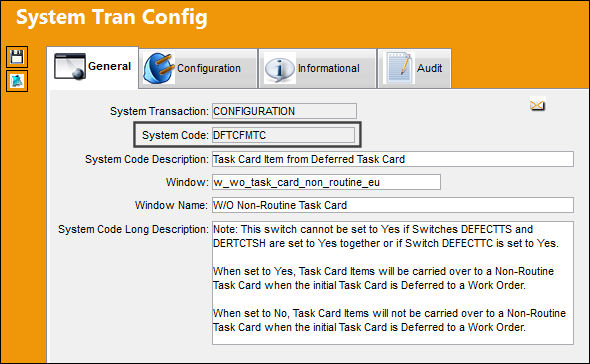The image size is (590, 364).
Task: Click the System Code Description field
Action: coord(393,159)
